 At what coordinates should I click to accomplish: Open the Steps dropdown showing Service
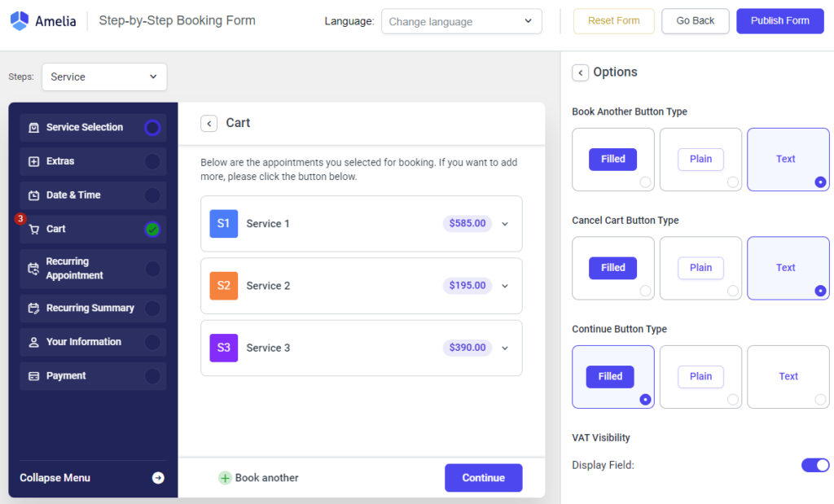tap(103, 77)
